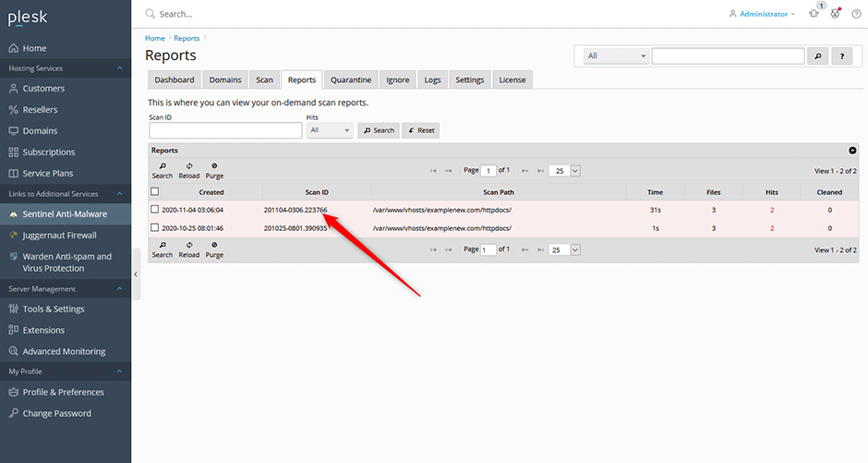Click the Search button next to Hits
Screen dimensions: 868x463
coord(379,130)
